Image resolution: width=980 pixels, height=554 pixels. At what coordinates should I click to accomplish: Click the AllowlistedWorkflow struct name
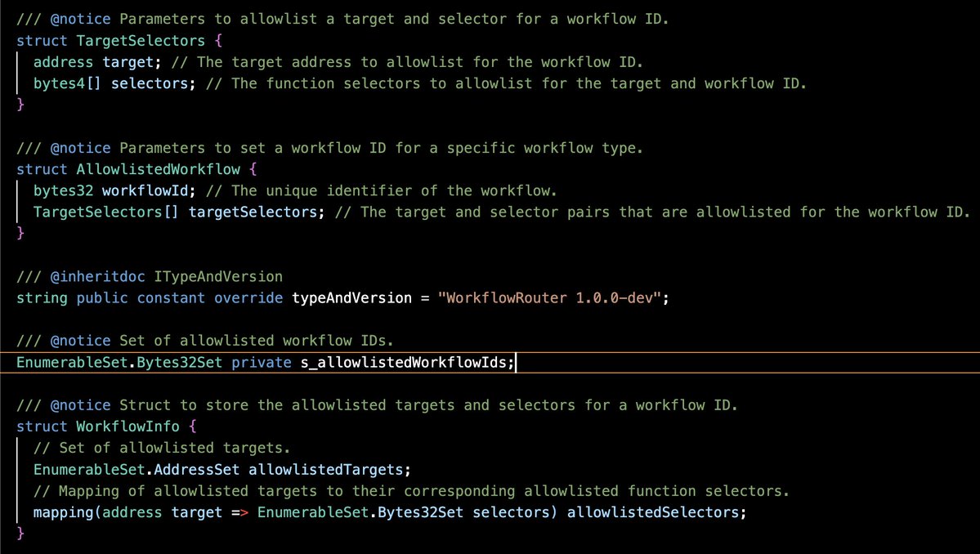click(158, 169)
